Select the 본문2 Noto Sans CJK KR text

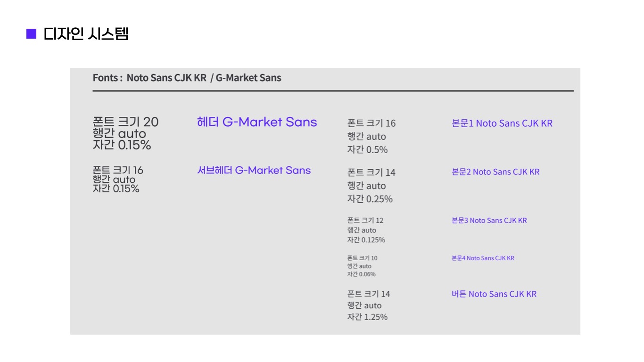pos(495,172)
